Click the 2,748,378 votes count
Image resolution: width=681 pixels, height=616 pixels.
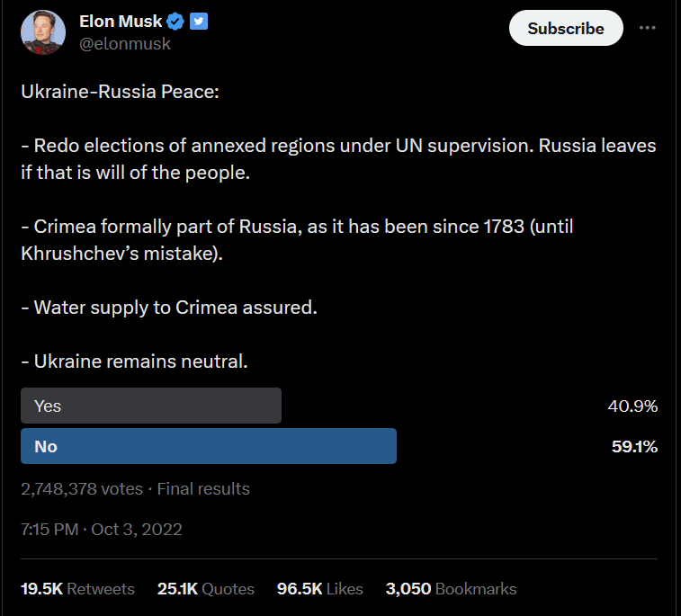point(82,489)
